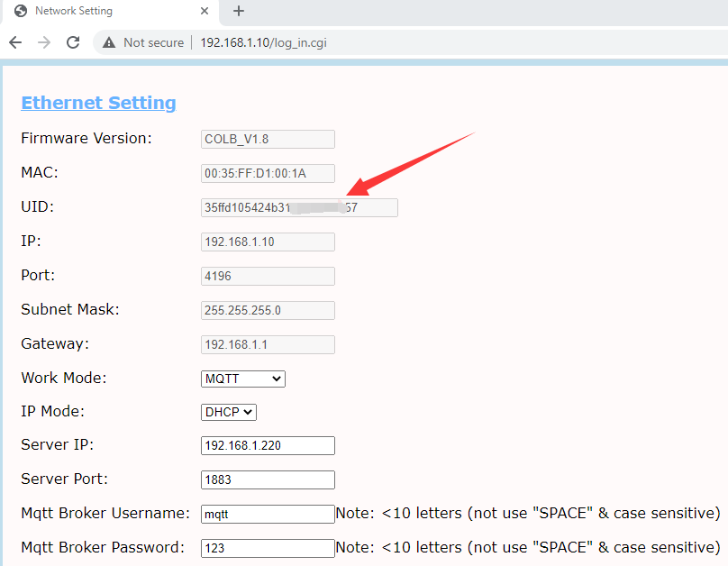Image resolution: width=728 pixels, height=566 pixels.
Task: Open the Work Mode dropdown
Action: pos(243,379)
